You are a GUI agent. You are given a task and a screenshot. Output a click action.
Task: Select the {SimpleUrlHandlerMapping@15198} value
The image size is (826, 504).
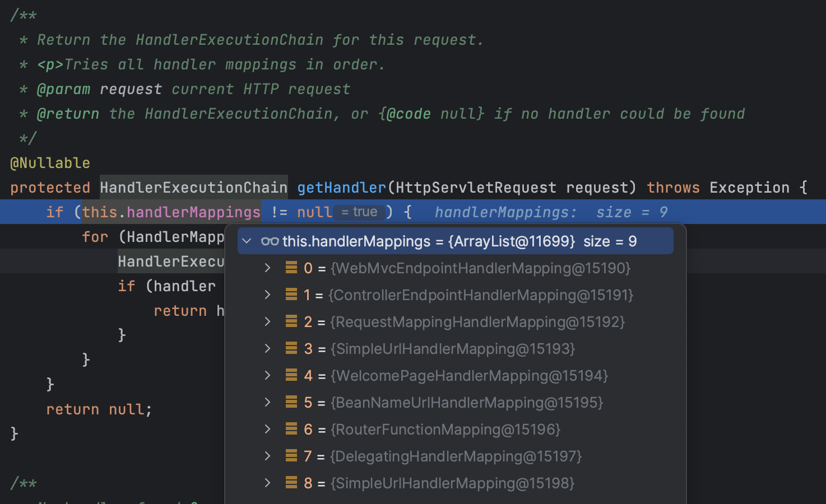452,483
